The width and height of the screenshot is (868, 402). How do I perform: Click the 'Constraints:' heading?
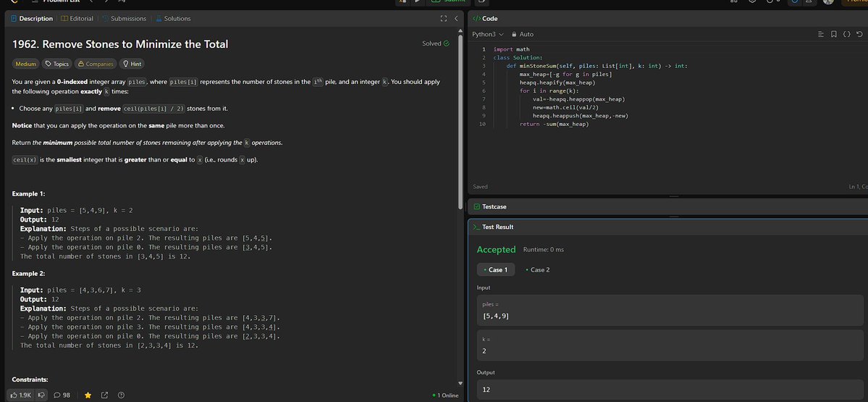30,380
